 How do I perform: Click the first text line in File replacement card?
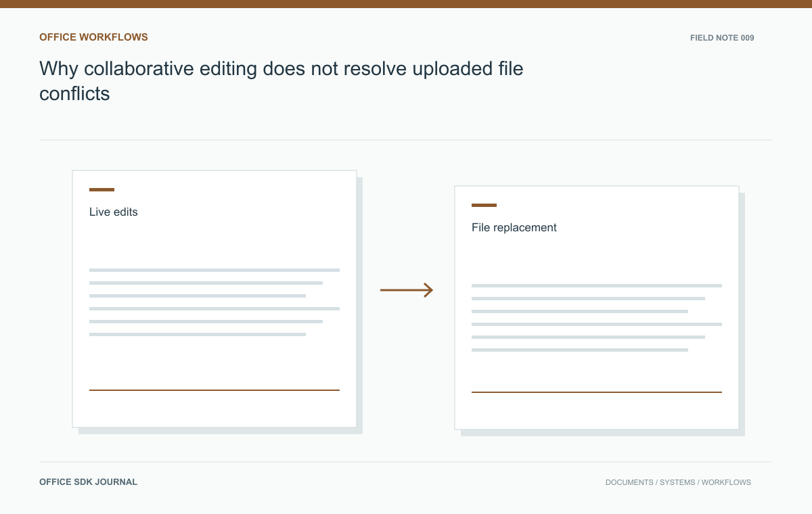(x=597, y=285)
